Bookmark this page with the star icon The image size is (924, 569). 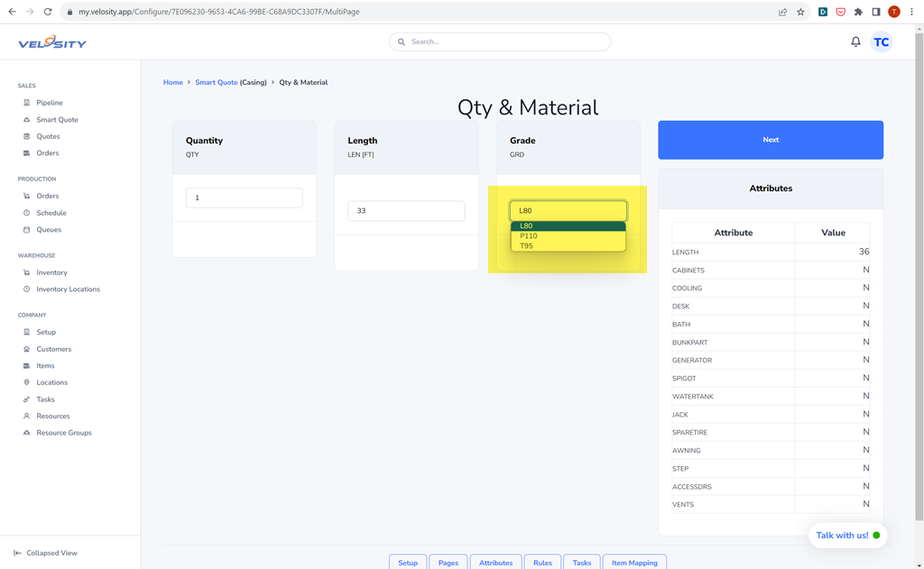point(800,12)
